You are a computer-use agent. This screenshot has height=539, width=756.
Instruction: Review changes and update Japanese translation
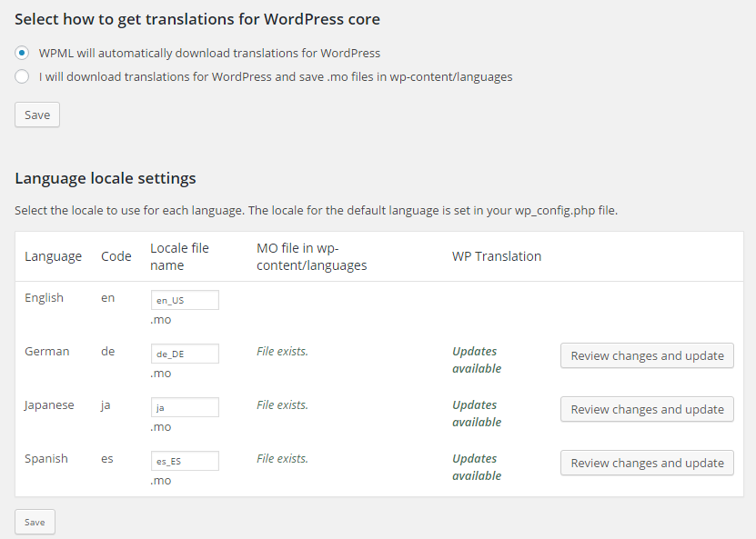click(x=647, y=409)
